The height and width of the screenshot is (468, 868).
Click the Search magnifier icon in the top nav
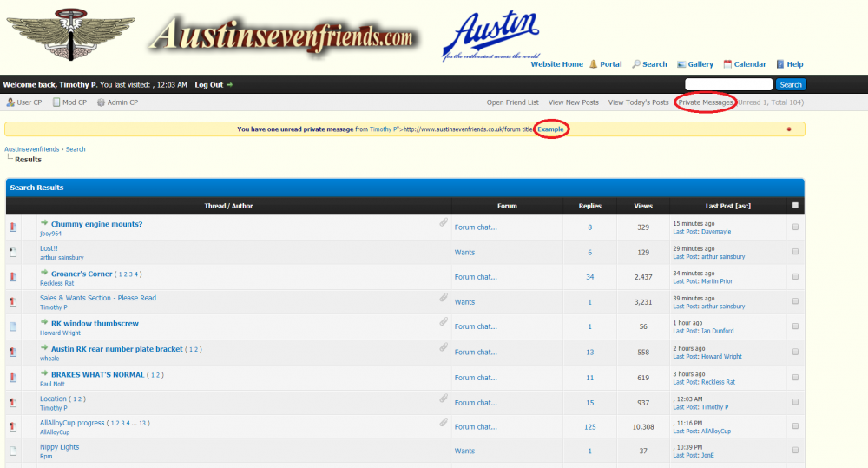(x=636, y=64)
